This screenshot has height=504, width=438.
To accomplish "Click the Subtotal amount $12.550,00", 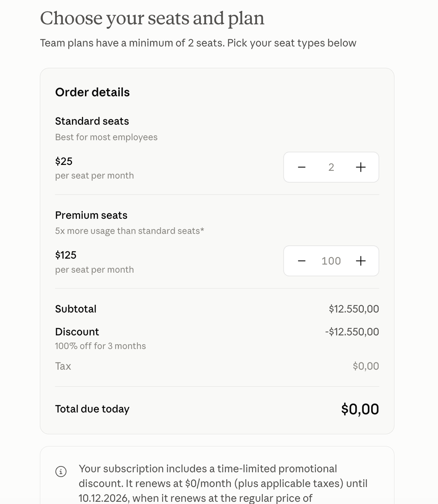I will click(x=354, y=309).
